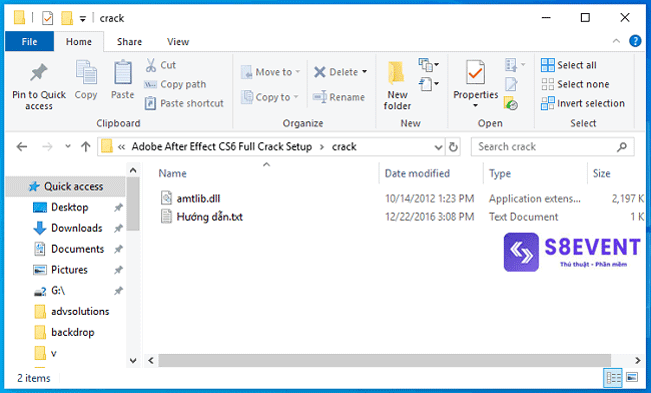Click horizontal scrollbar right arrow
651x393 pixels.
(638, 360)
